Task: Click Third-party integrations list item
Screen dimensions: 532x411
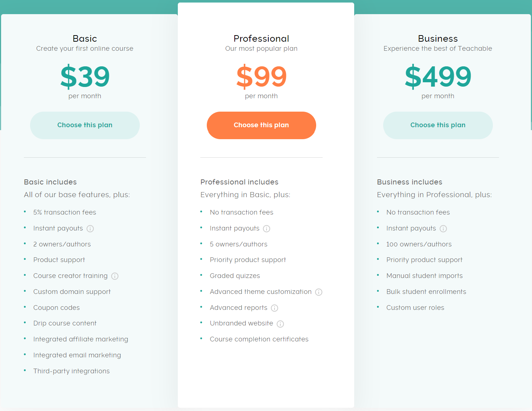Action: point(71,371)
